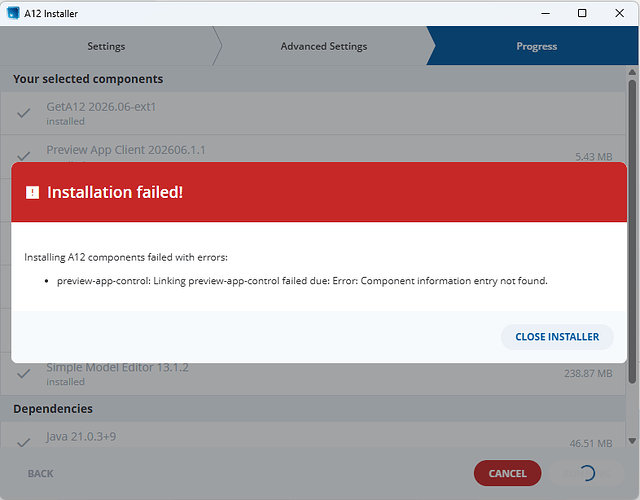Select the GetA12 2026.06-ext1 component row
Image resolution: width=640 pixels, height=500 pixels.
pyautogui.click(x=313, y=113)
